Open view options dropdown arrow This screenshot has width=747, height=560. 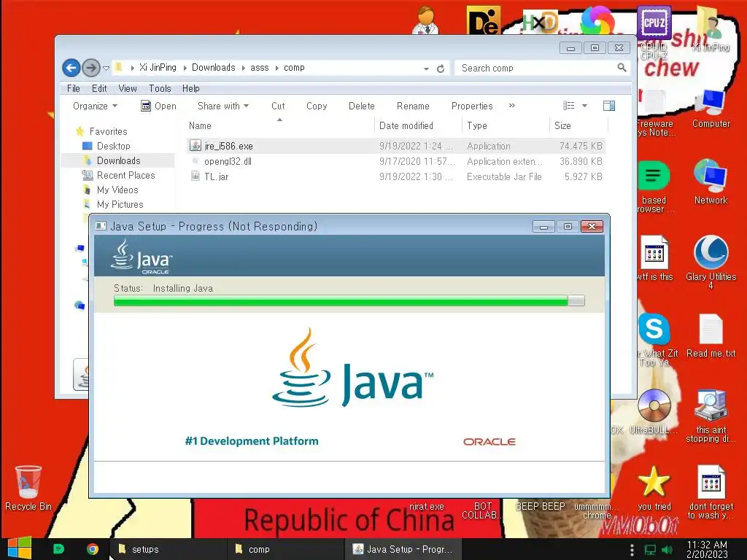584,106
